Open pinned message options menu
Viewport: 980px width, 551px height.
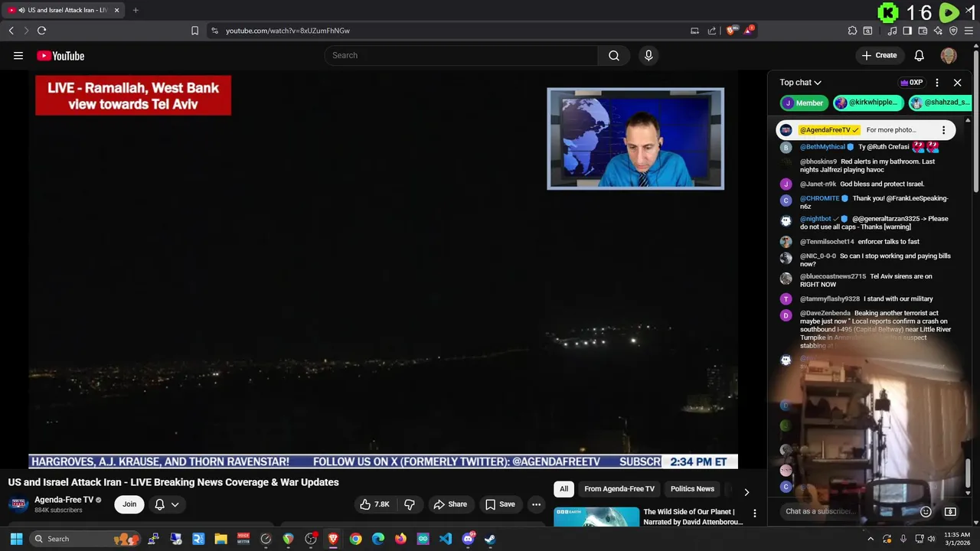pyautogui.click(x=943, y=130)
